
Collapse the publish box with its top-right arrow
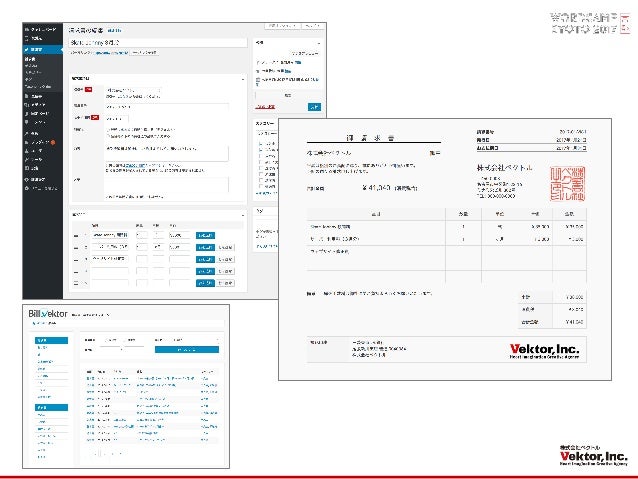click(x=319, y=43)
